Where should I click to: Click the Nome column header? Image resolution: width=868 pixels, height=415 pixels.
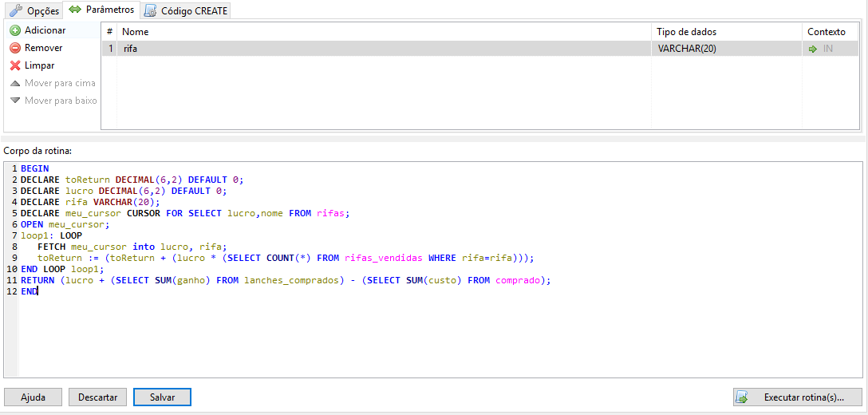click(385, 32)
